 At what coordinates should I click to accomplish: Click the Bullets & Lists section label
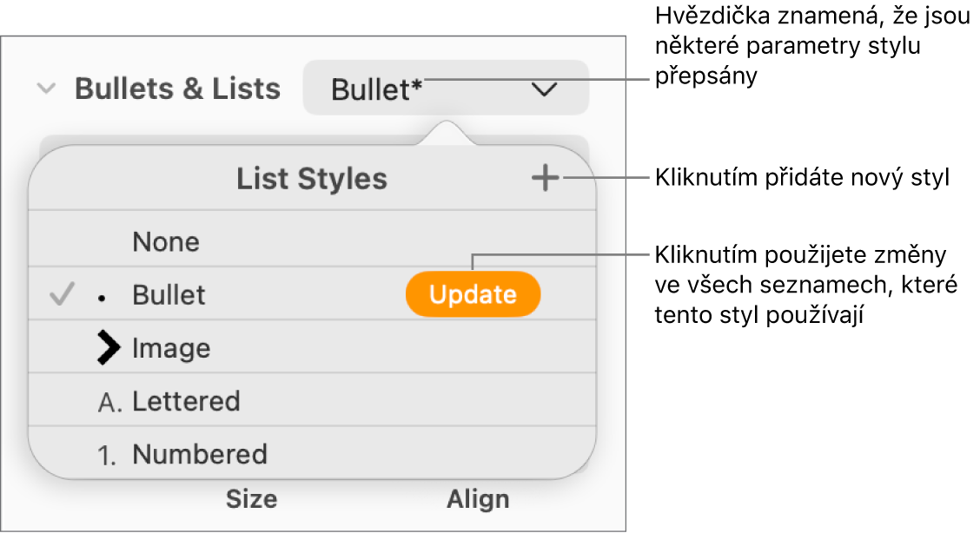pyautogui.click(x=179, y=87)
